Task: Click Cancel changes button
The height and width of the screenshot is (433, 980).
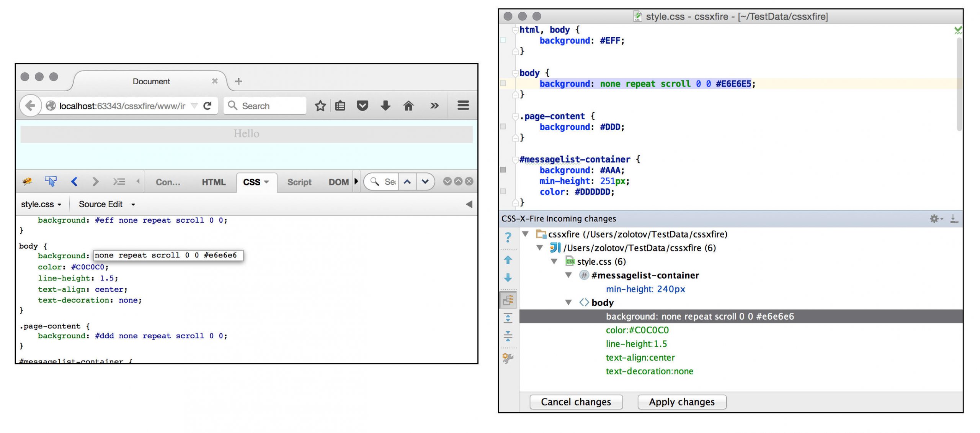Action: 576,402
